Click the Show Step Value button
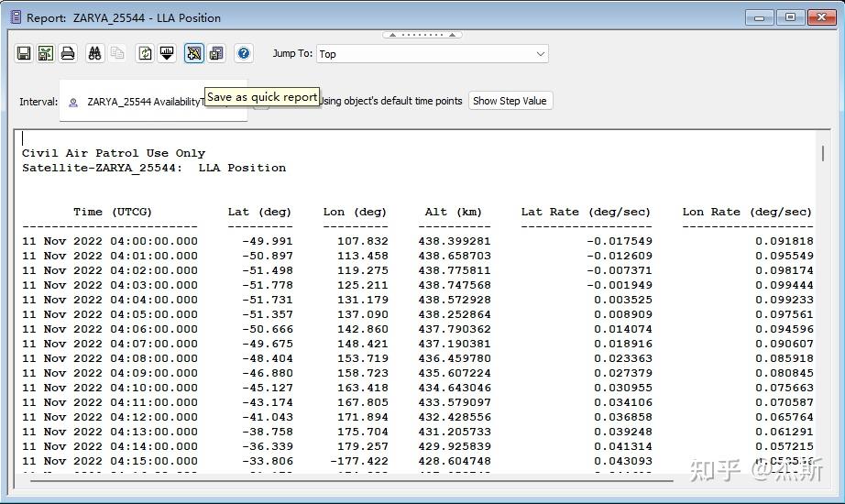 click(x=510, y=101)
